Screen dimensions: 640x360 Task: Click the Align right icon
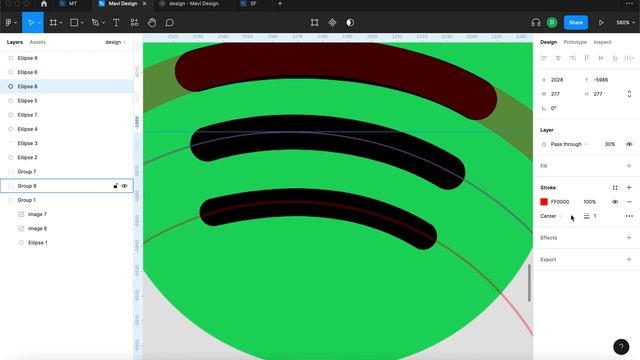[573, 58]
